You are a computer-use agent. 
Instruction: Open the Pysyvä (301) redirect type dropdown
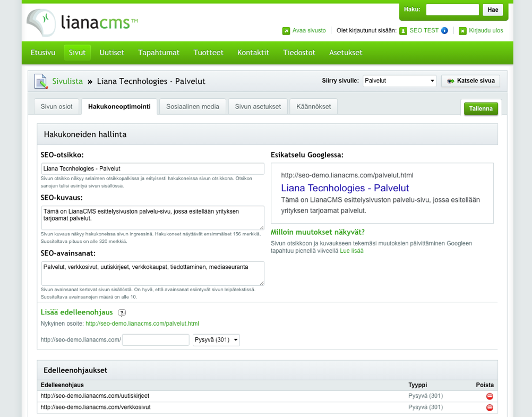216,340
